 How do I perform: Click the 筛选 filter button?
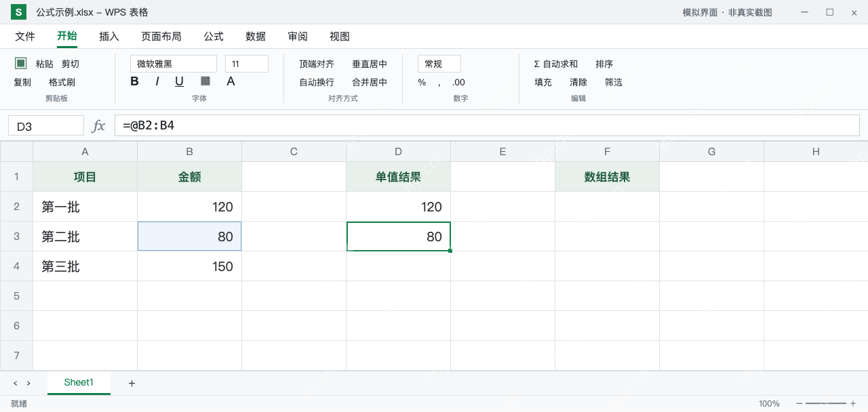[x=614, y=82]
